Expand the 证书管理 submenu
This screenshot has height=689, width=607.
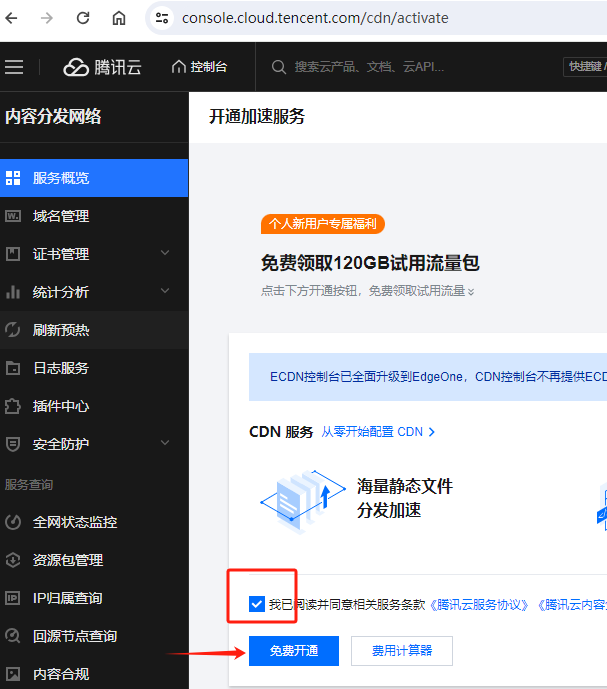pos(165,254)
